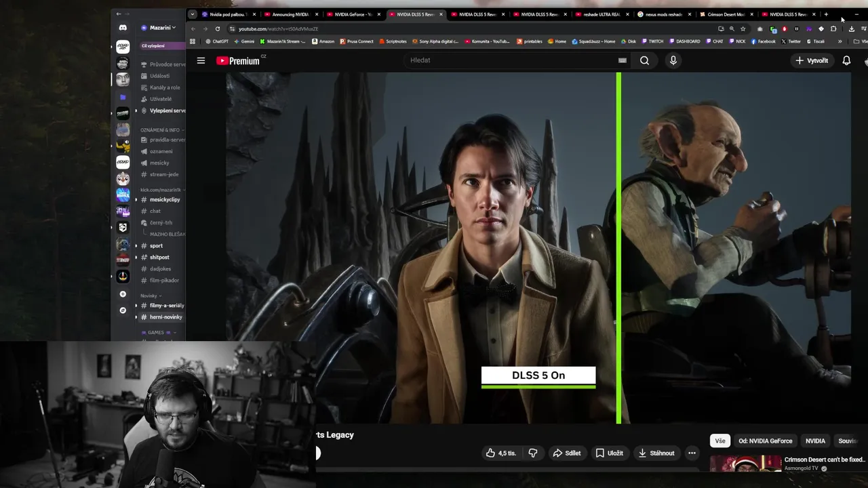Click the Vytvořit create button
Image resolution: width=868 pixels, height=488 pixels.
pyautogui.click(x=812, y=60)
